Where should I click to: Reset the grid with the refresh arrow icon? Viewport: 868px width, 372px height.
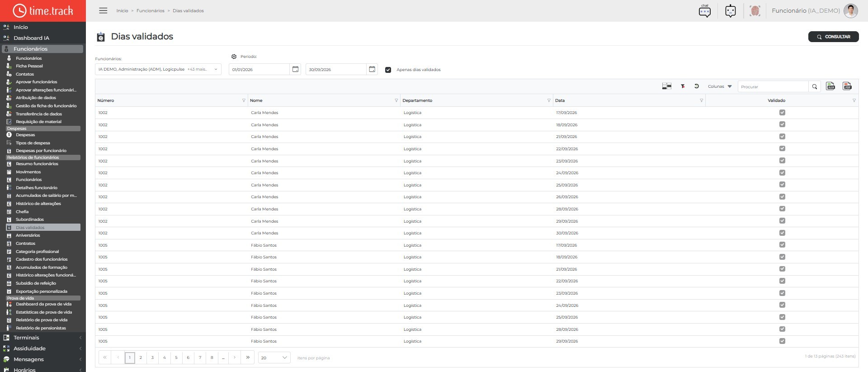pos(697,86)
